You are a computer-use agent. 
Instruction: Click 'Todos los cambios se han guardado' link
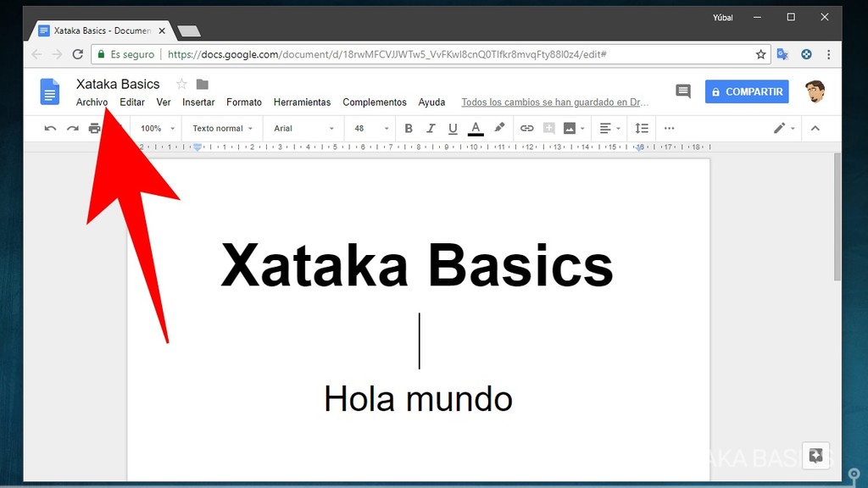coord(555,103)
